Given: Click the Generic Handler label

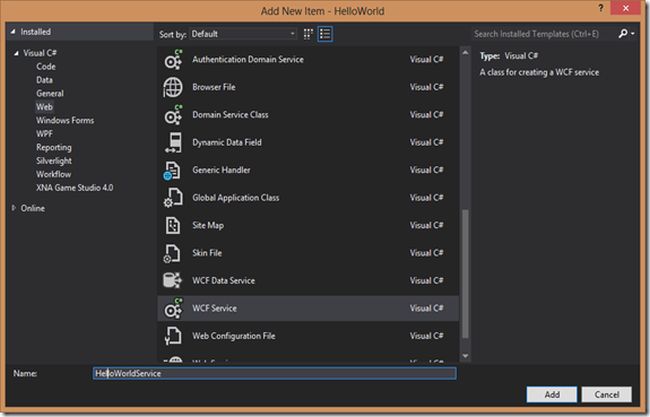Looking at the screenshot, I should click(221, 170).
